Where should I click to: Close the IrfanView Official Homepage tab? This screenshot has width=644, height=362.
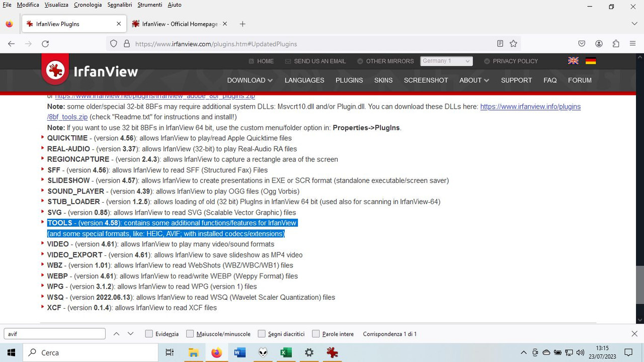[x=225, y=24]
